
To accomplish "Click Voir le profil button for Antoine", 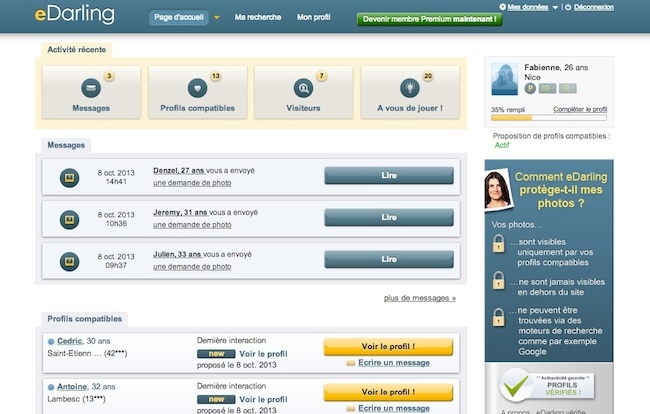I will click(x=388, y=392).
